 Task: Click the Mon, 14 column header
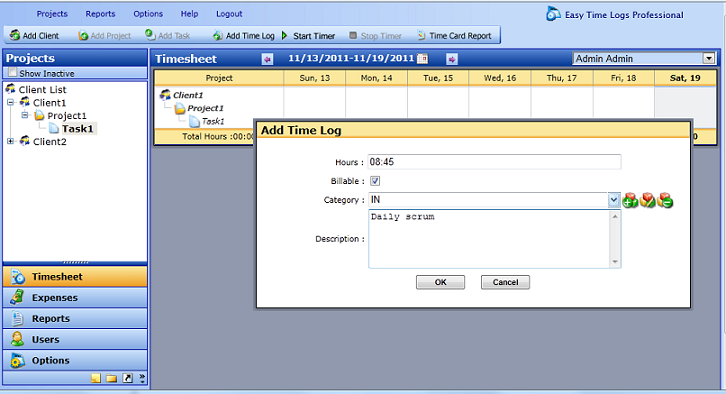click(376, 78)
